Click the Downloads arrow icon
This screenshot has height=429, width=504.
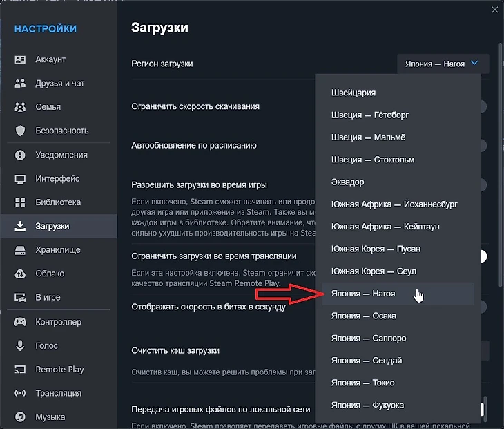20,226
